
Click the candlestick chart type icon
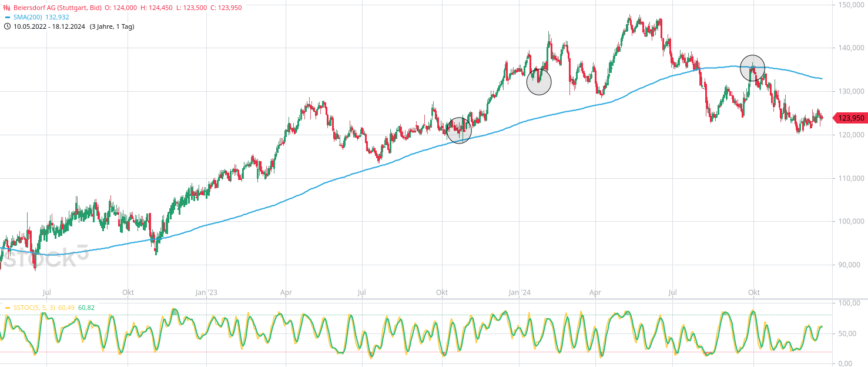pyautogui.click(x=6, y=8)
